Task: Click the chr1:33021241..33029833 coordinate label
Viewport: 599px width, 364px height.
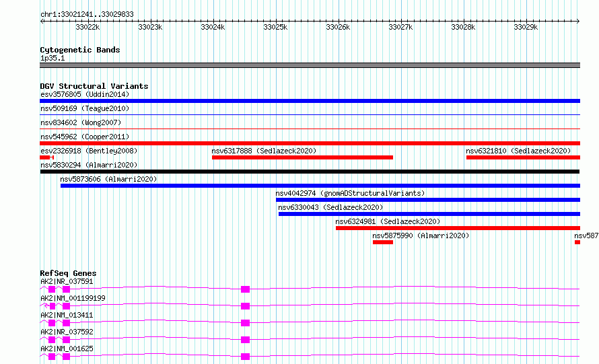Action: pyautogui.click(x=87, y=15)
